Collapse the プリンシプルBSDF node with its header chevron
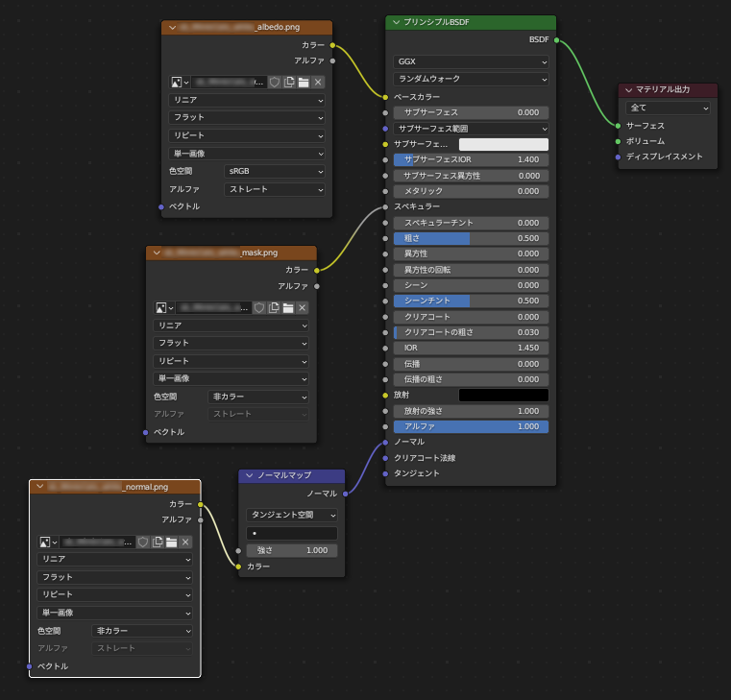 396,22
